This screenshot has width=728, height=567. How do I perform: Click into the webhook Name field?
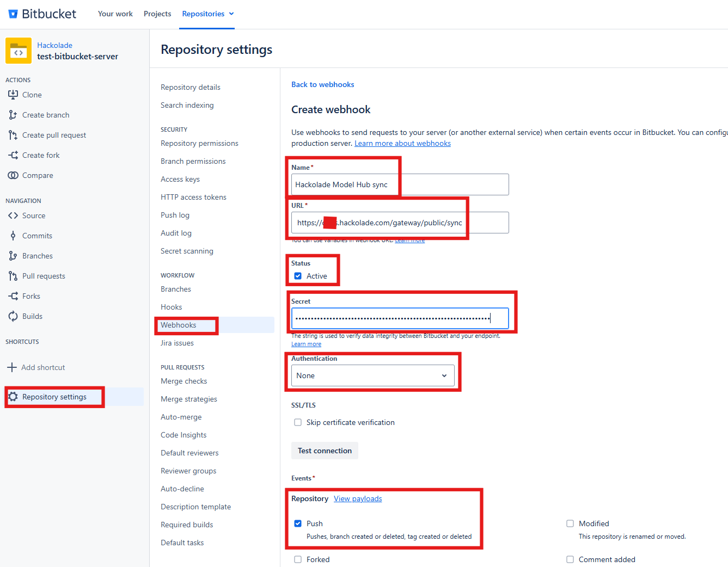click(x=400, y=184)
